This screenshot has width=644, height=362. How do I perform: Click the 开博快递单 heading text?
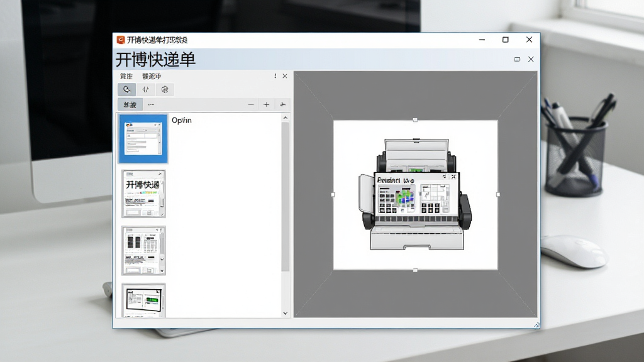coord(155,60)
